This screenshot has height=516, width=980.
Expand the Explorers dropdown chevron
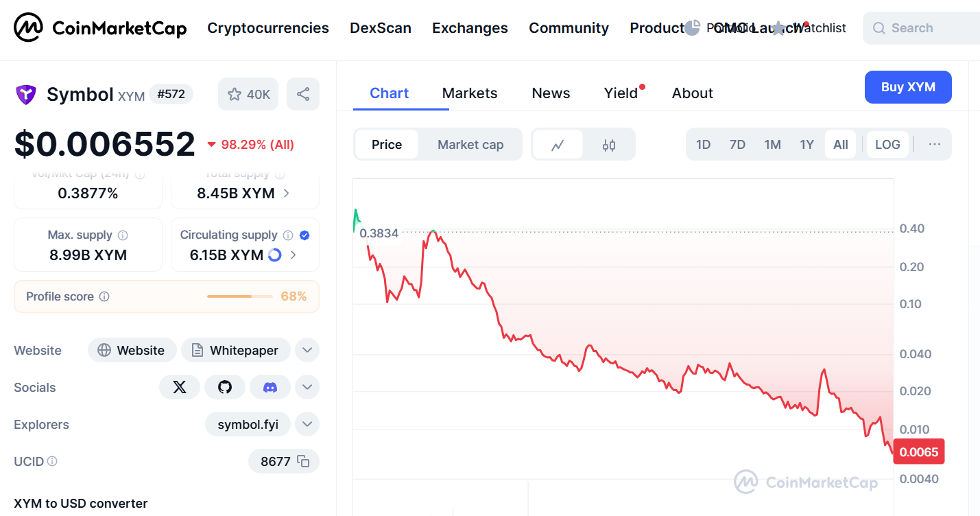tap(307, 425)
